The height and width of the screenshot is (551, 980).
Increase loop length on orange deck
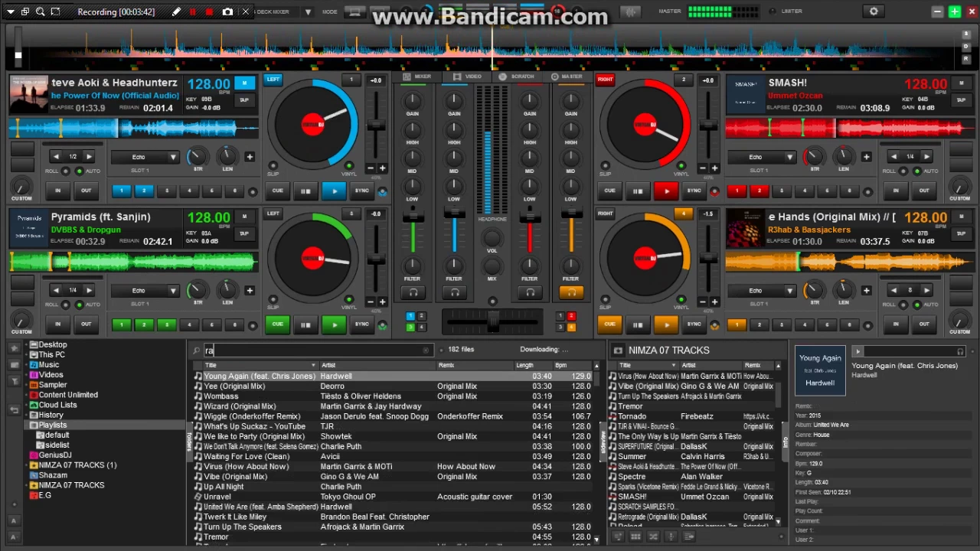pyautogui.click(x=926, y=290)
